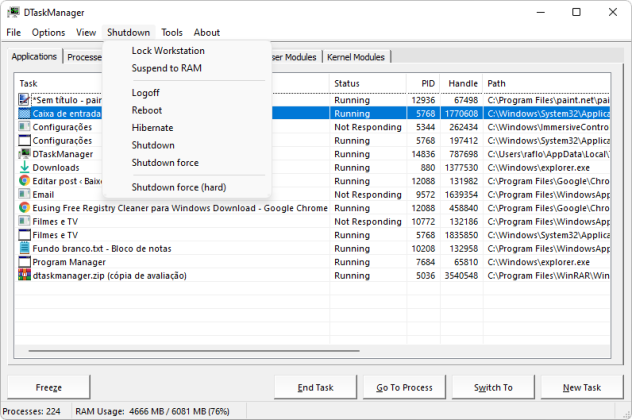Click RAM Usage status bar entry
Image resolution: width=632 pixels, height=420 pixels.
point(152,411)
